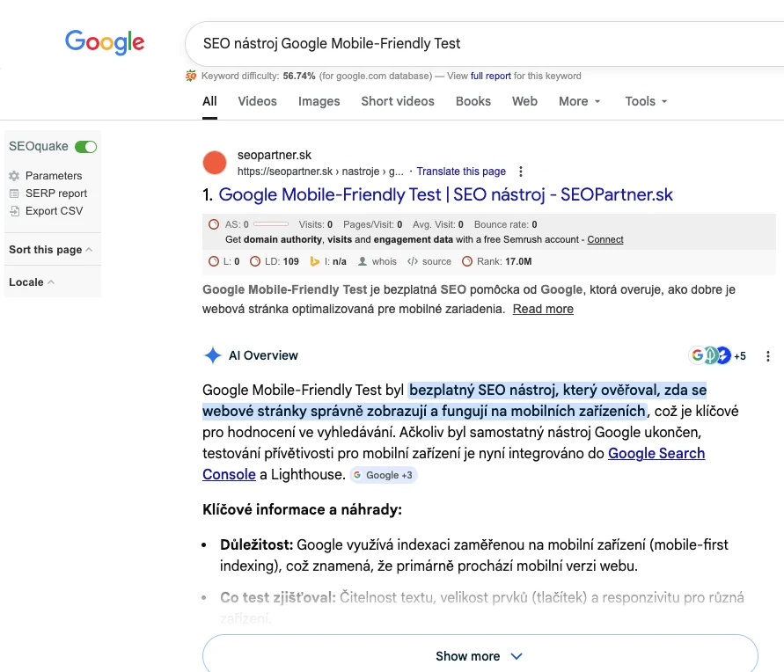Image resolution: width=784 pixels, height=672 pixels.
Task: Click the source code icon in SEOquake bar
Action: click(412, 261)
